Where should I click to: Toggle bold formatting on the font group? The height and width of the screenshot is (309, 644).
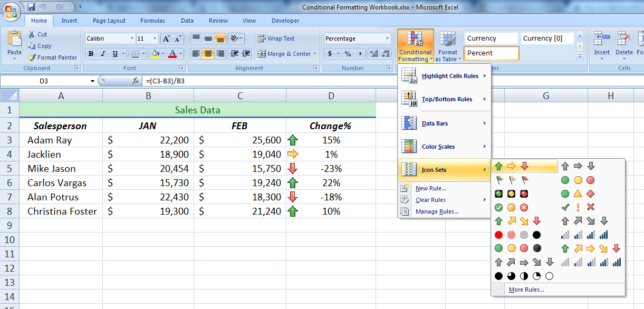click(x=92, y=54)
